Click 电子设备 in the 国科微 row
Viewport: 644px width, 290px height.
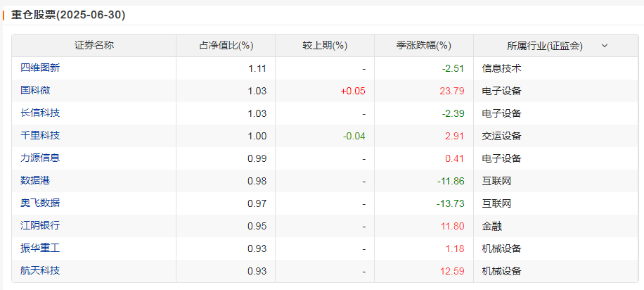point(501,91)
